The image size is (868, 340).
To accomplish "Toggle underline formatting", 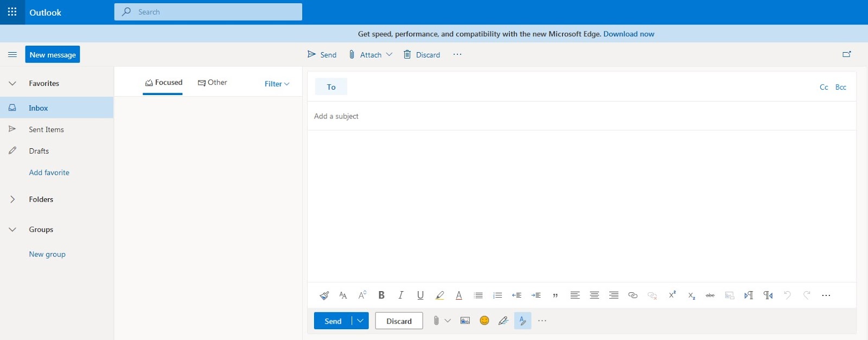I will 420,295.
